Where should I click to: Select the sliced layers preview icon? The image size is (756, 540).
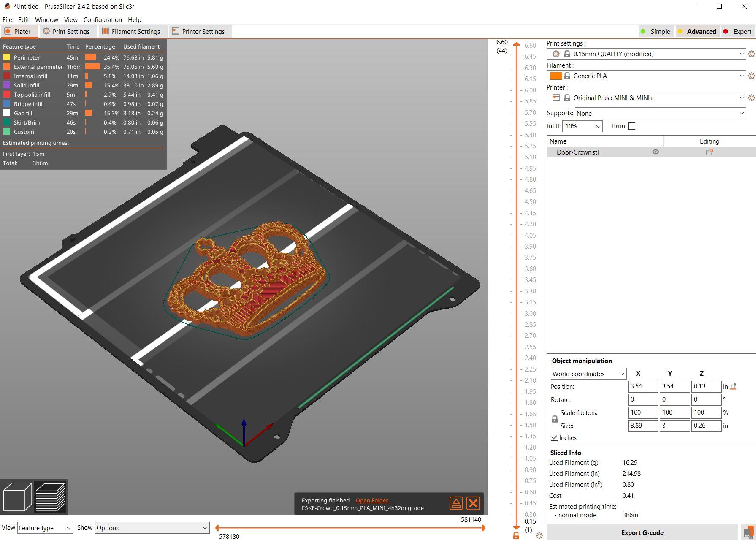pos(51,497)
